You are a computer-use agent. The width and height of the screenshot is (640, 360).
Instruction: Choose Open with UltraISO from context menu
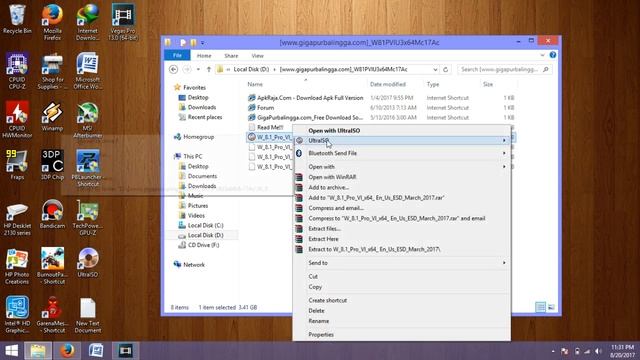point(402,131)
